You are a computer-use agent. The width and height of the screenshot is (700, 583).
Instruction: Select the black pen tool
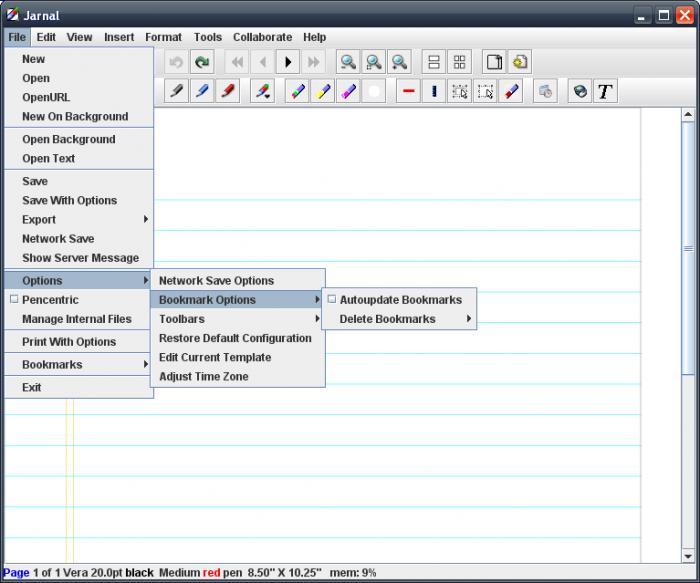click(x=176, y=91)
